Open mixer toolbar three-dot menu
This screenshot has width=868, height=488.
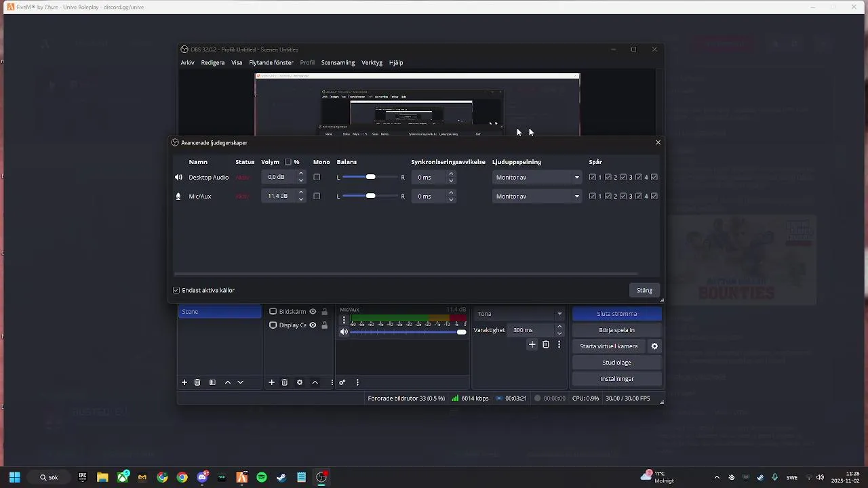tap(357, 382)
